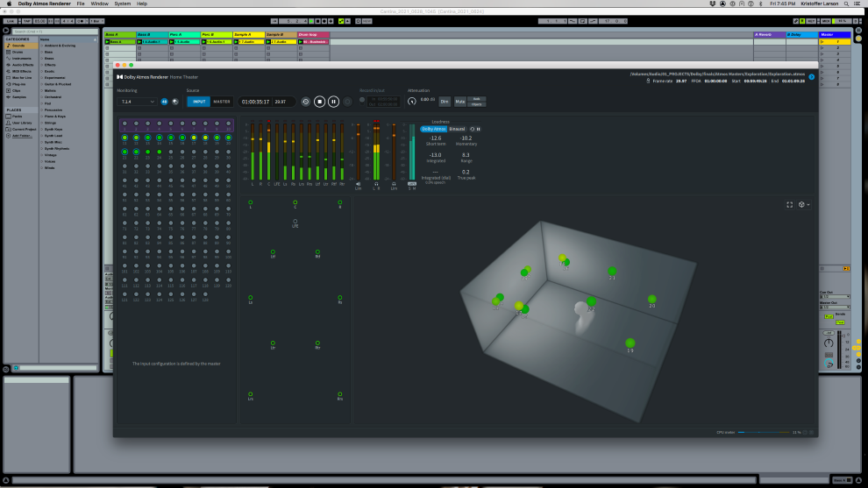Expand the Guitar & Plucked folder
Viewport: 868px width, 488px height.
point(41,84)
